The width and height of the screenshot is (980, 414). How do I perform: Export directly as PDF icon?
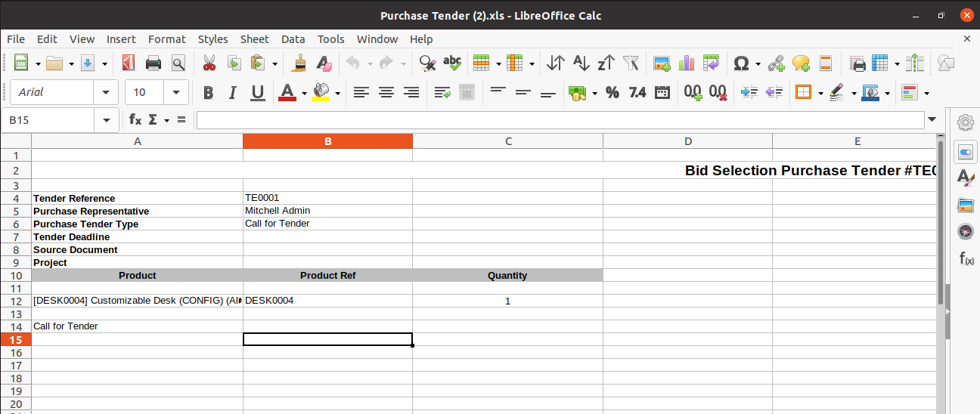point(129,63)
